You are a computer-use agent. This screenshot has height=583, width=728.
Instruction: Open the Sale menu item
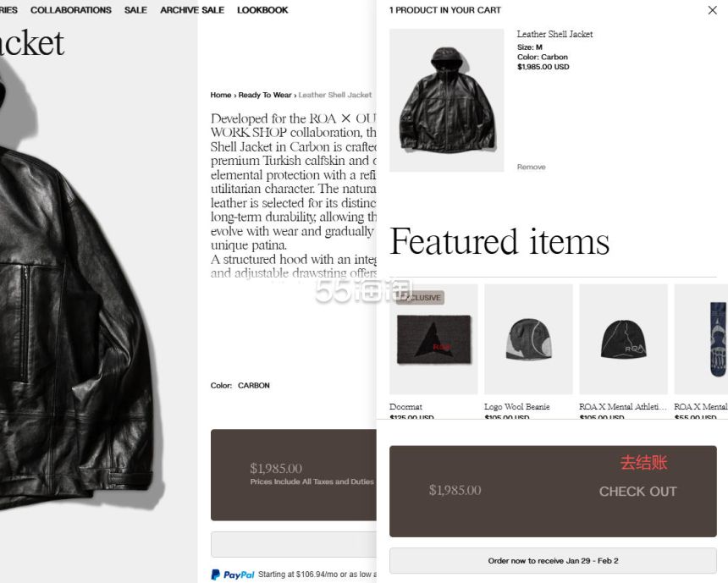coord(135,10)
